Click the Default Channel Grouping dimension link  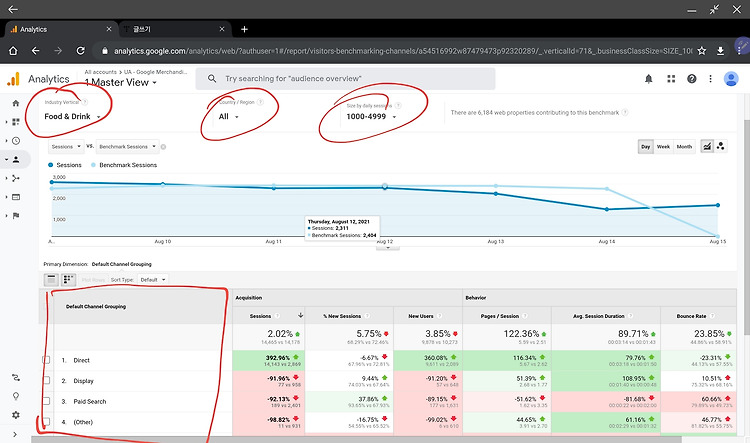pos(121,264)
